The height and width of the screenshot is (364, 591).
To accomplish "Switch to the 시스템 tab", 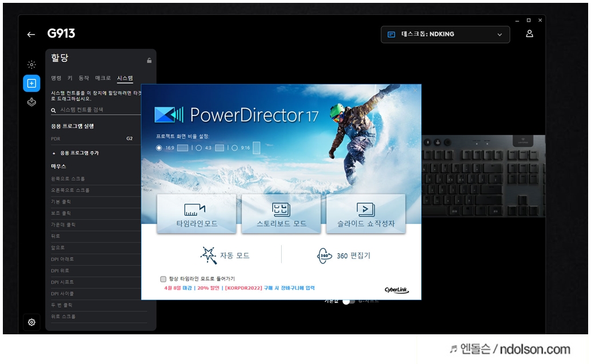I will click(125, 78).
